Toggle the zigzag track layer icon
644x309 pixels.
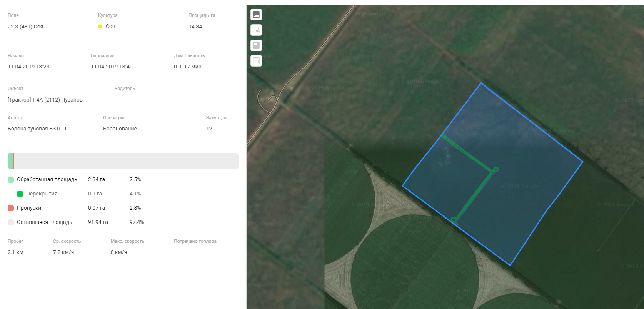coord(256,61)
